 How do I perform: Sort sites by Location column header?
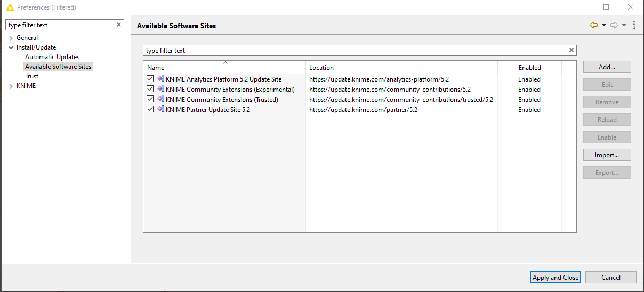[401, 68]
